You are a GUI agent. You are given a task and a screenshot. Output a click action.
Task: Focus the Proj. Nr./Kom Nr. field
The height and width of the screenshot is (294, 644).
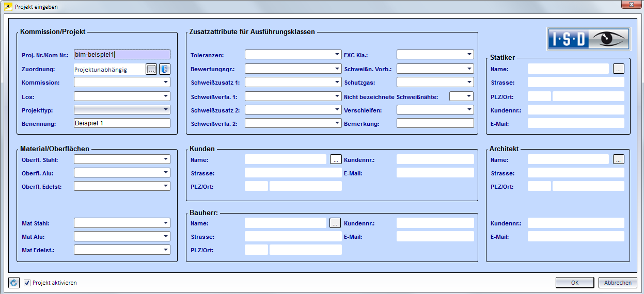tap(122, 55)
